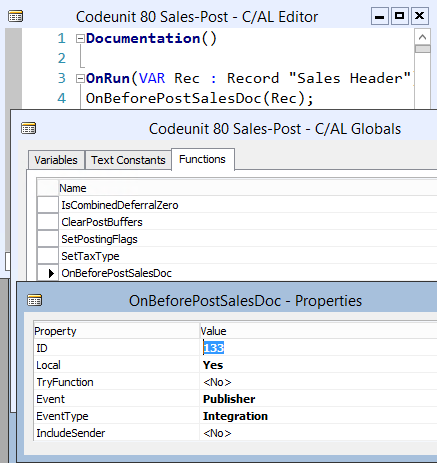Click the C/AL Editor vertical scrollbar thumb
The image size is (437, 463).
pyautogui.click(x=422, y=49)
